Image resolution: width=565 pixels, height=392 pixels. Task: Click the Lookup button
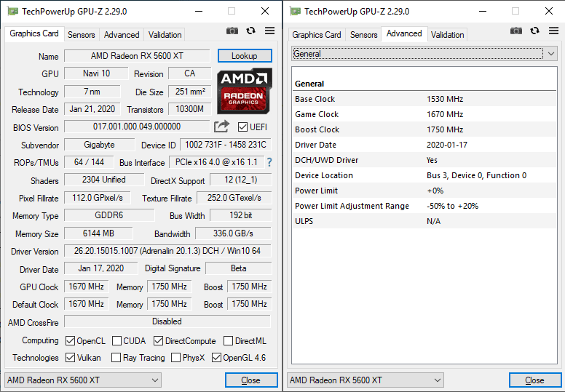245,56
